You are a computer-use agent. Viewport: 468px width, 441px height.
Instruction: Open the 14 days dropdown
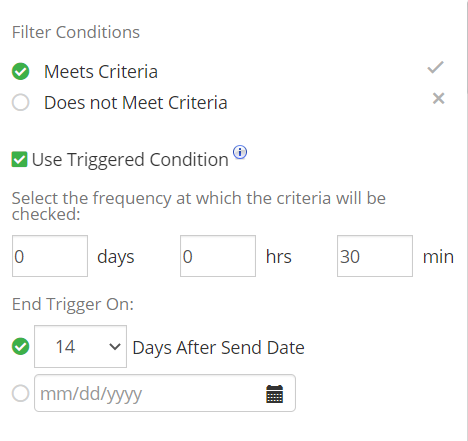(x=80, y=347)
